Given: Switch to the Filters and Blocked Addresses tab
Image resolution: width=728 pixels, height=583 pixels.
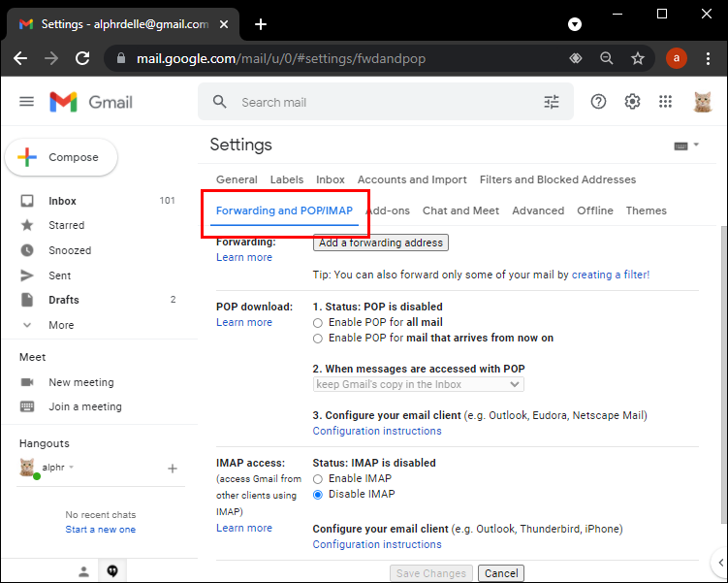Looking at the screenshot, I should (557, 179).
